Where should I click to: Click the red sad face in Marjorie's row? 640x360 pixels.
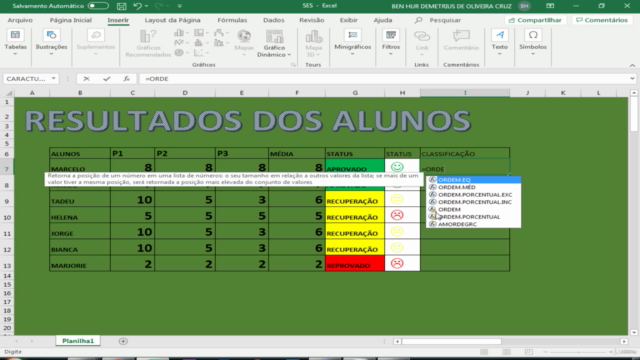point(397,263)
